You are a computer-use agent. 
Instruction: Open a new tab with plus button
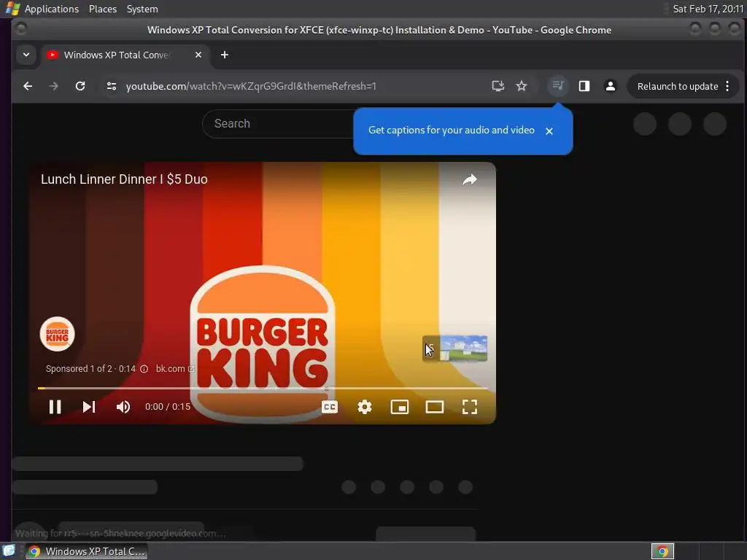point(225,55)
